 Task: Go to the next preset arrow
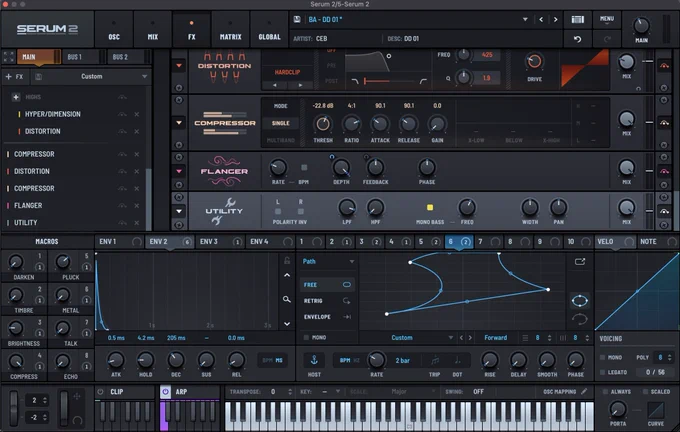555,20
